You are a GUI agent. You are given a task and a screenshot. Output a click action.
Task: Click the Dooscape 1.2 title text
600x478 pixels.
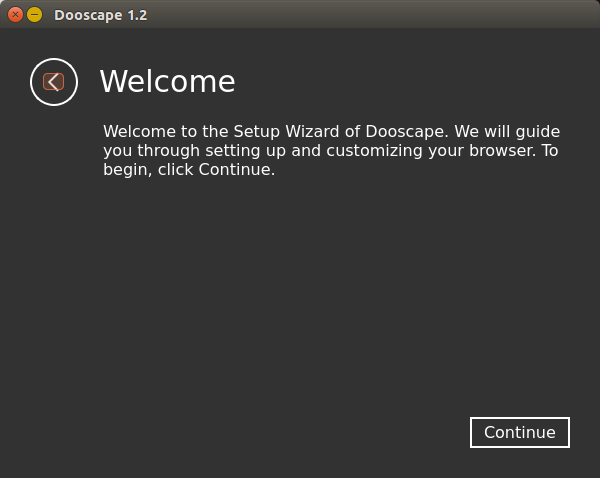[x=101, y=15]
